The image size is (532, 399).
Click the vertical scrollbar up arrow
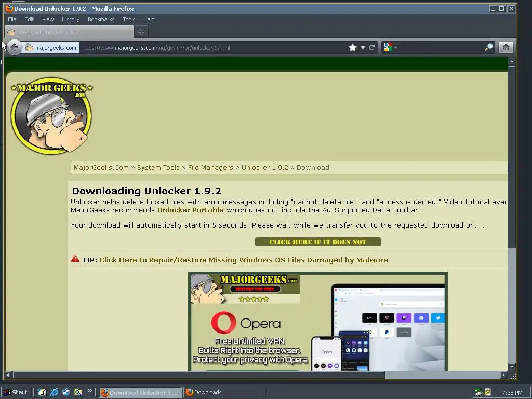pos(512,61)
